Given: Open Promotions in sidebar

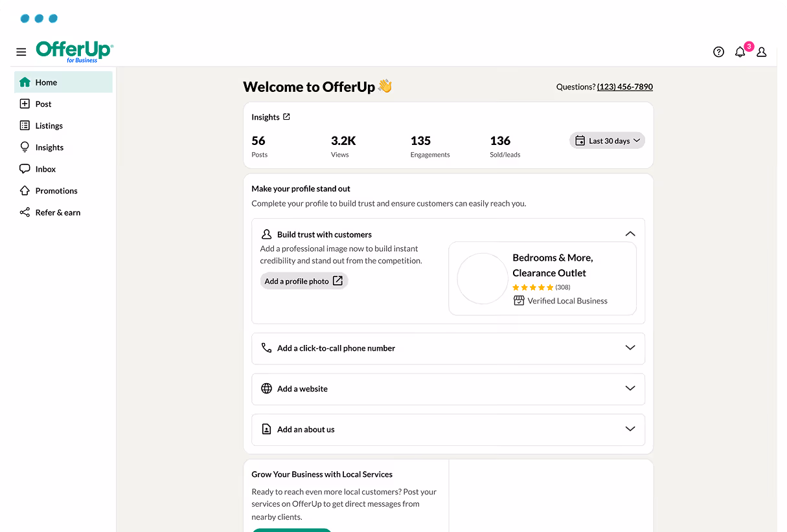Looking at the screenshot, I should [63, 190].
